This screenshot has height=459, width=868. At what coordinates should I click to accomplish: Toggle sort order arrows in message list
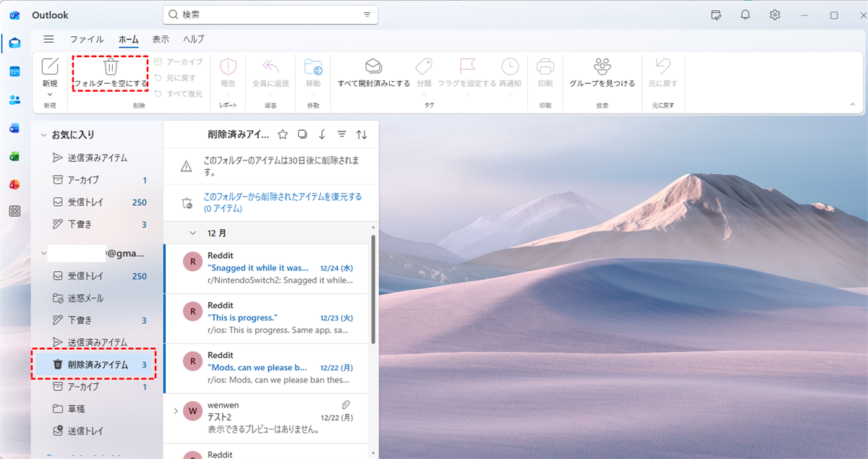pos(362,134)
